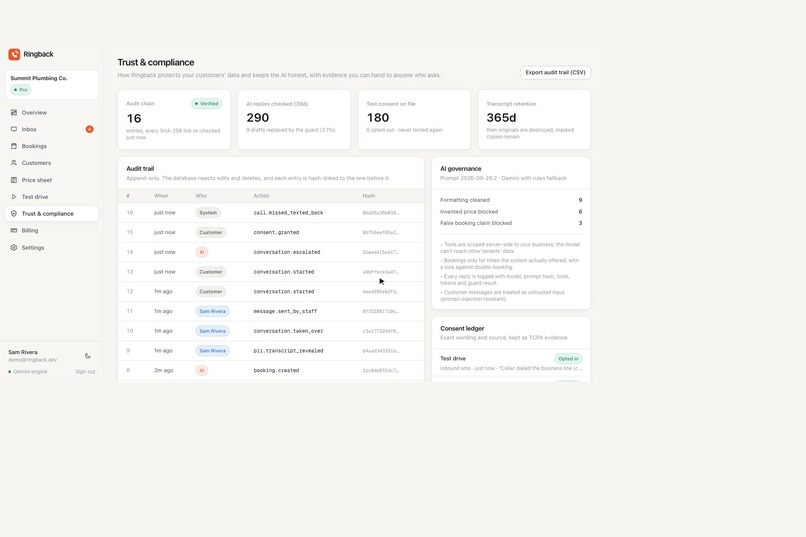Click the Who column header

(201, 196)
